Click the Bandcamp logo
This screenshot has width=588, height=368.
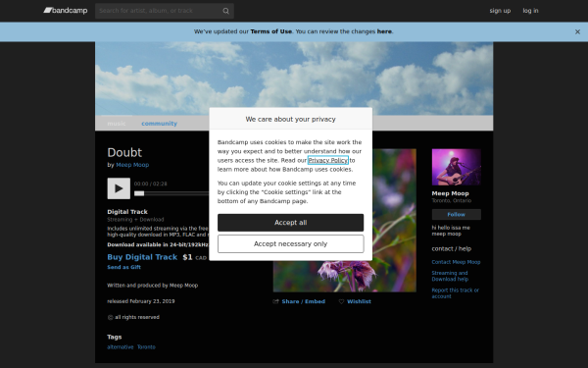(x=66, y=11)
